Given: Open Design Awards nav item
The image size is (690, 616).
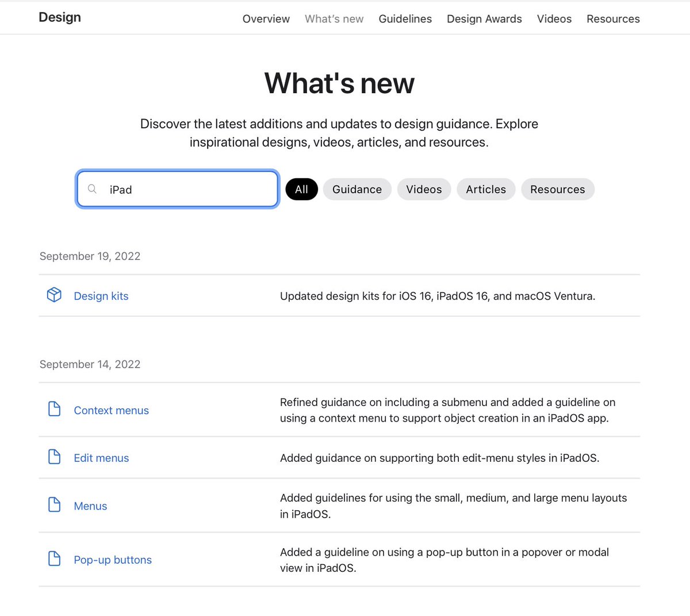Looking at the screenshot, I should pyautogui.click(x=484, y=19).
